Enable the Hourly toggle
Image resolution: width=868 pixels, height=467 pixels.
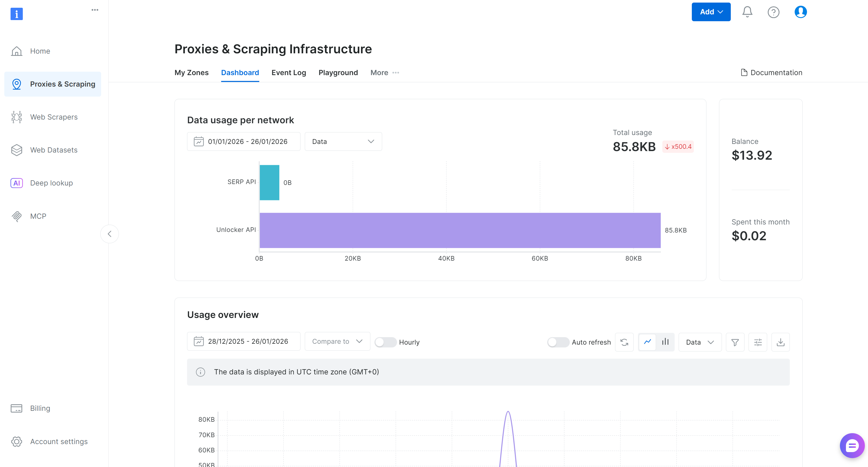coord(385,342)
